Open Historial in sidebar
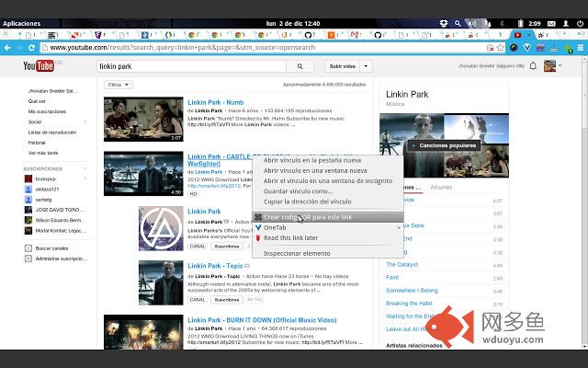Viewport: 588px width, 368px height. 37,143
